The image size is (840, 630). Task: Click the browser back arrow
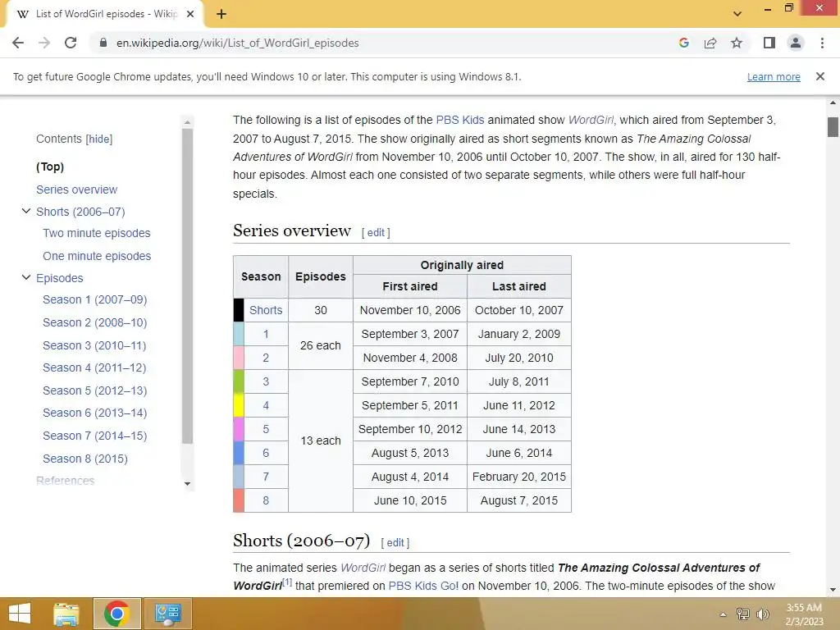point(18,43)
